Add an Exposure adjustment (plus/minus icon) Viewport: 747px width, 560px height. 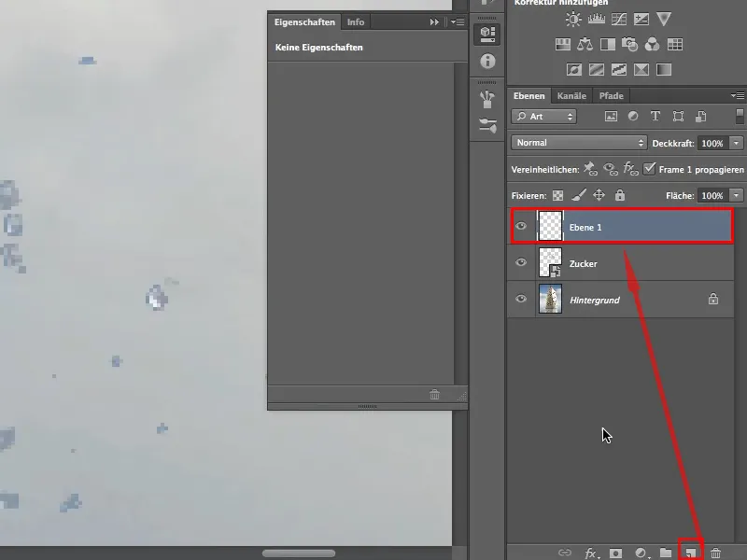point(641,19)
